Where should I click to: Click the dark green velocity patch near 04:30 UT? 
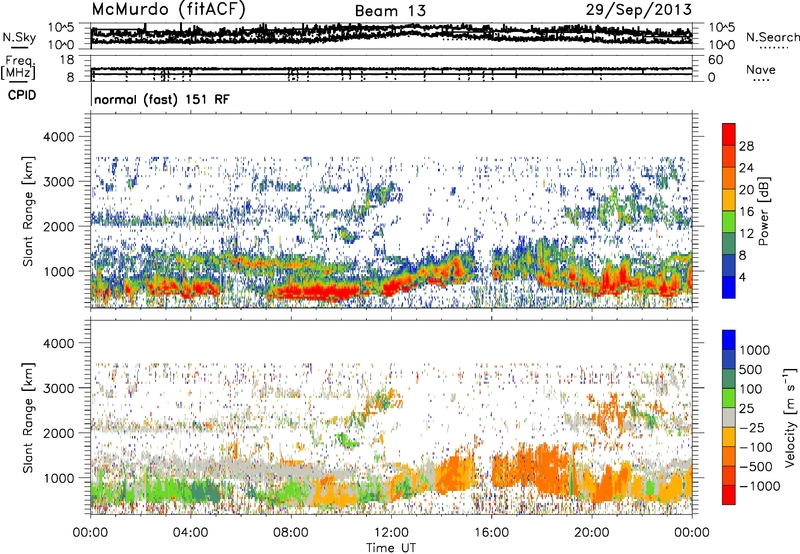coord(204,493)
